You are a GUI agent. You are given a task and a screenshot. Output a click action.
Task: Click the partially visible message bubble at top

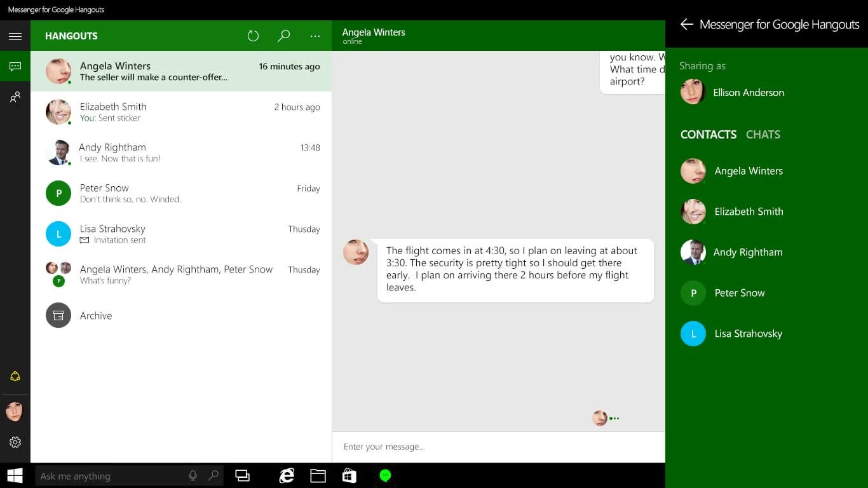633,72
